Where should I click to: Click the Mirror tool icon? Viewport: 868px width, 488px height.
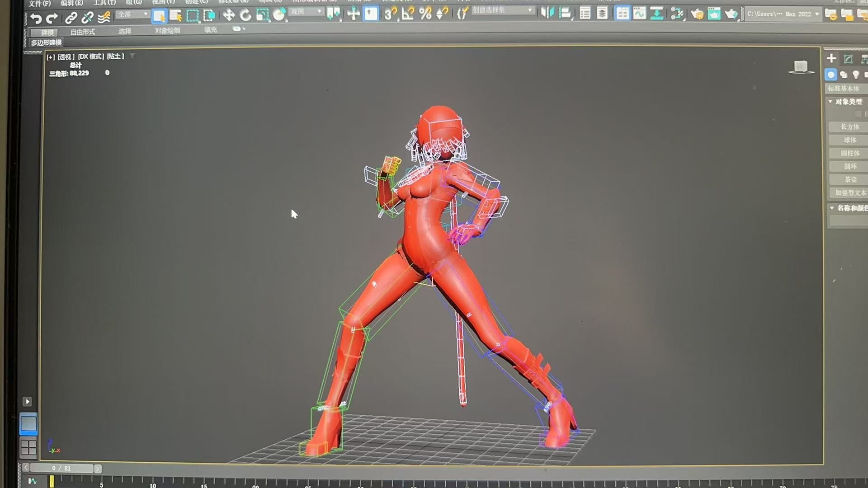coord(548,13)
